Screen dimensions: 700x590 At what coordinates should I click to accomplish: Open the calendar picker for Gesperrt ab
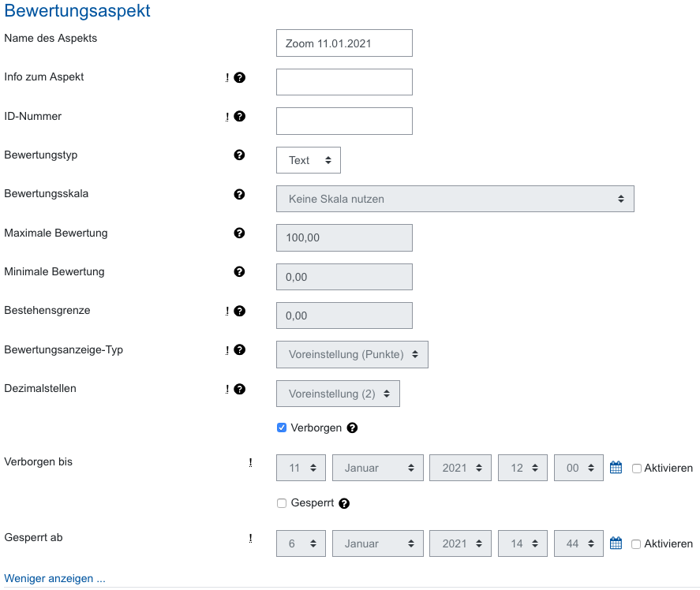[x=616, y=543]
